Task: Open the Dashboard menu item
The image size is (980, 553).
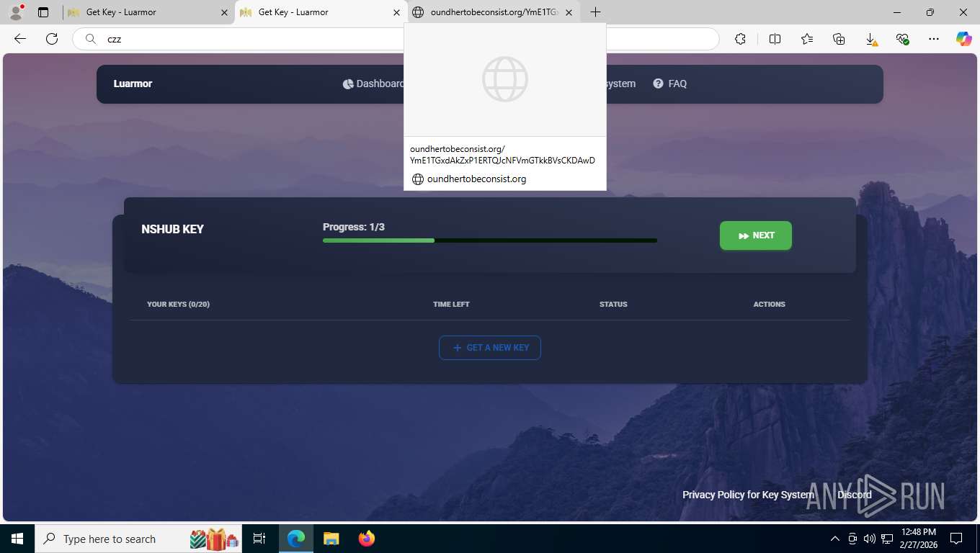Action: coord(373,84)
